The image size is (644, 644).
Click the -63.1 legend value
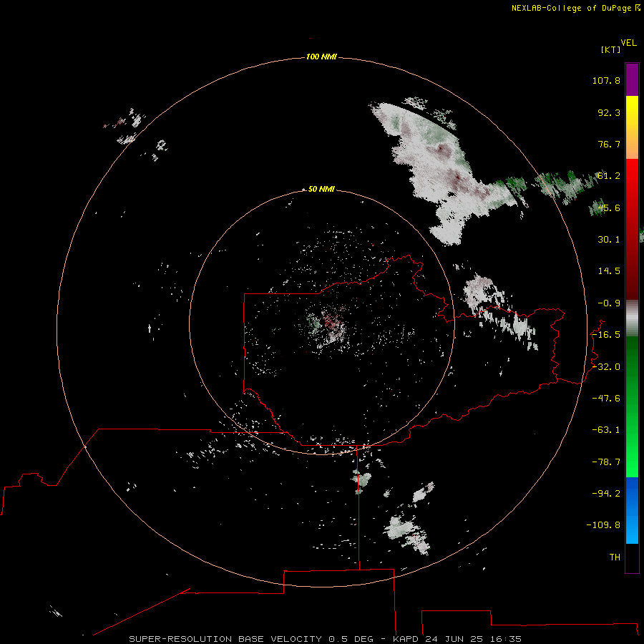tap(606, 430)
